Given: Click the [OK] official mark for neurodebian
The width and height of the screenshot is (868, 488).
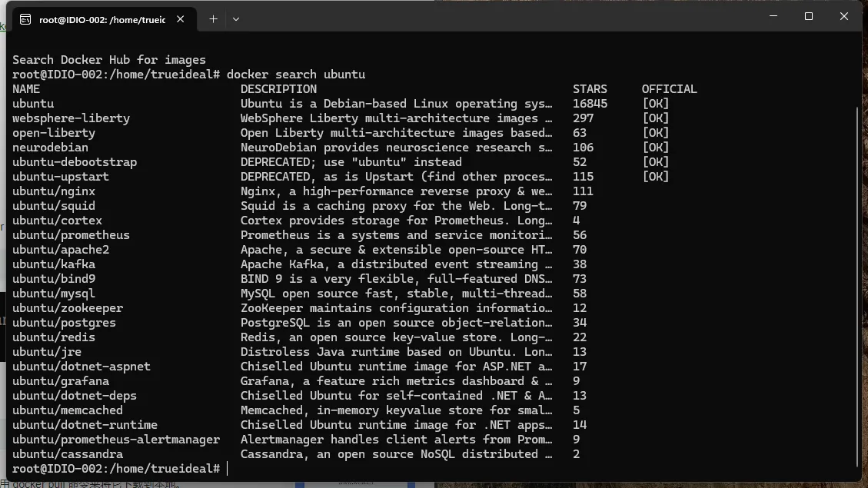Looking at the screenshot, I should click(656, 148).
